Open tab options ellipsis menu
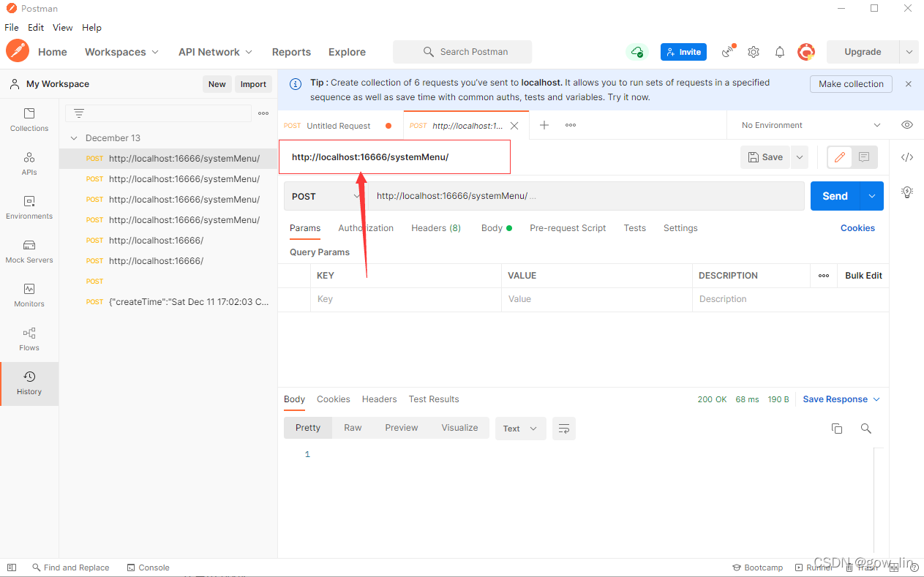924x577 pixels. pyautogui.click(x=571, y=125)
